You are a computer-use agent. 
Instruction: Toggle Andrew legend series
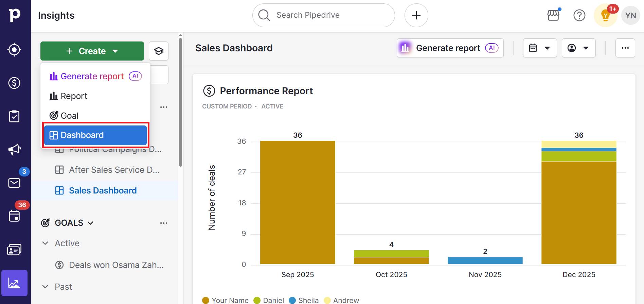(x=341, y=300)
